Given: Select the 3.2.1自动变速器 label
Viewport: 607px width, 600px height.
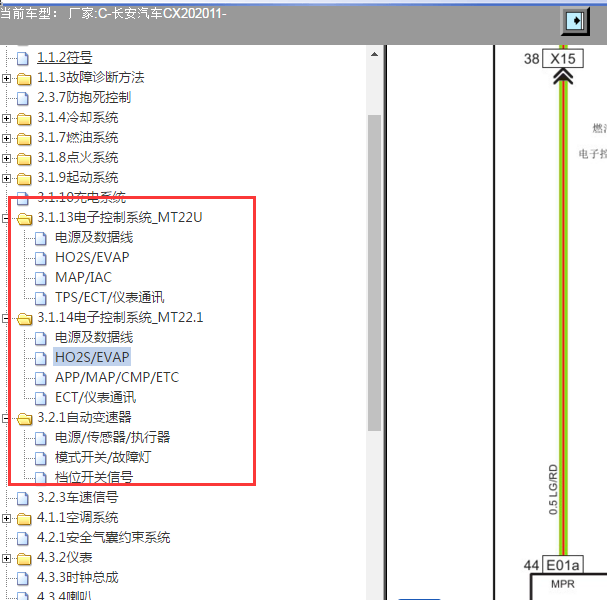Looking at the screenshot, I should 84,417.
